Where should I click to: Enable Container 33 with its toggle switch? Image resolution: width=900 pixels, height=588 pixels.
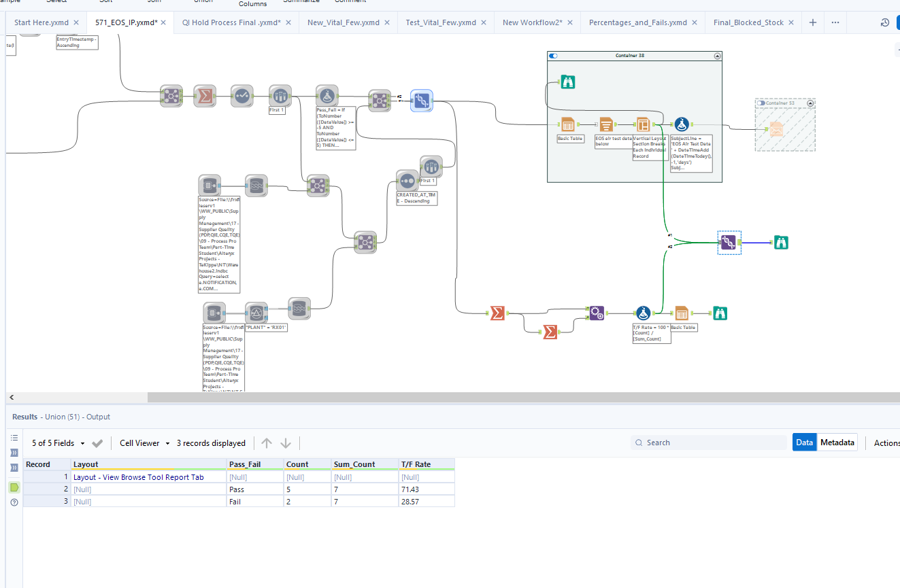[760, 103]
